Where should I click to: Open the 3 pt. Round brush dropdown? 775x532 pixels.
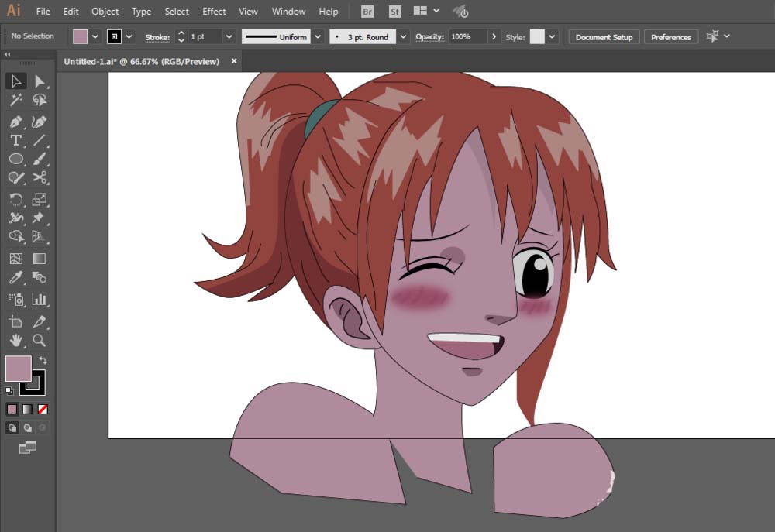[403, 36]
